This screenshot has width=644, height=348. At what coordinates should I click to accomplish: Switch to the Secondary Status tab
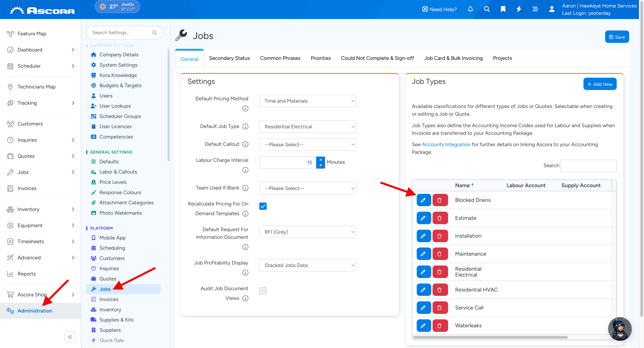point(229,58)
